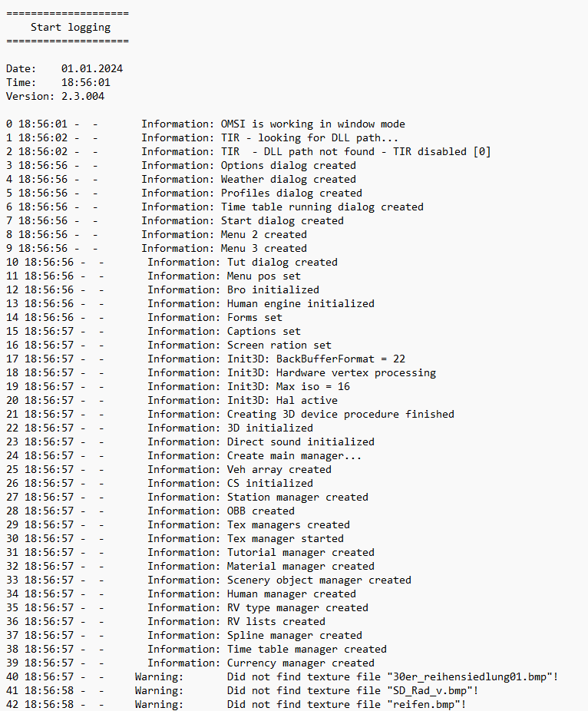Click the "Currency manager created" entry
Image resolution: width=588 pixels, height=711 pixels.
point(300,663)
